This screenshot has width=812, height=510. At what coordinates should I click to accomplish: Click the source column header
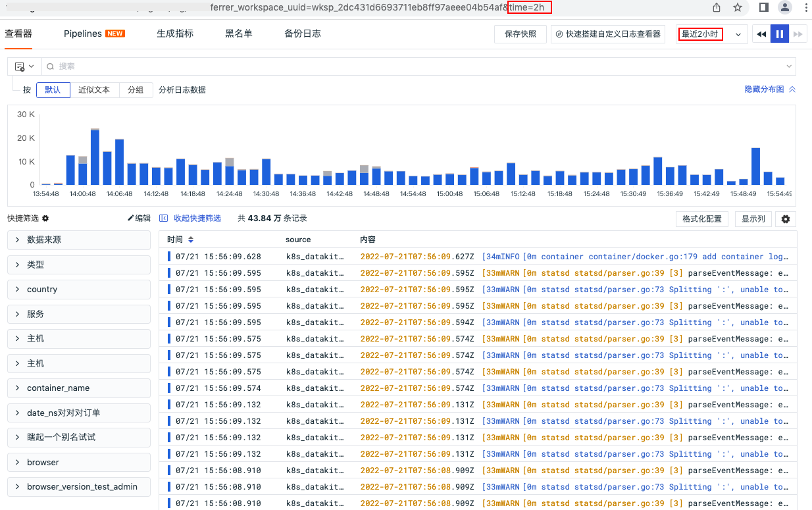[298, 240]
